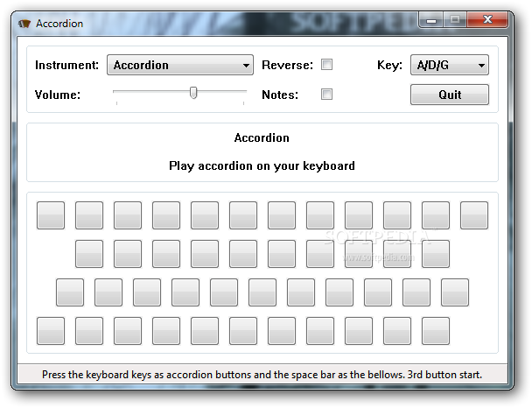The image size is (532, 408).
Task: Click the Quit button
Action: [x=449, y=95]
